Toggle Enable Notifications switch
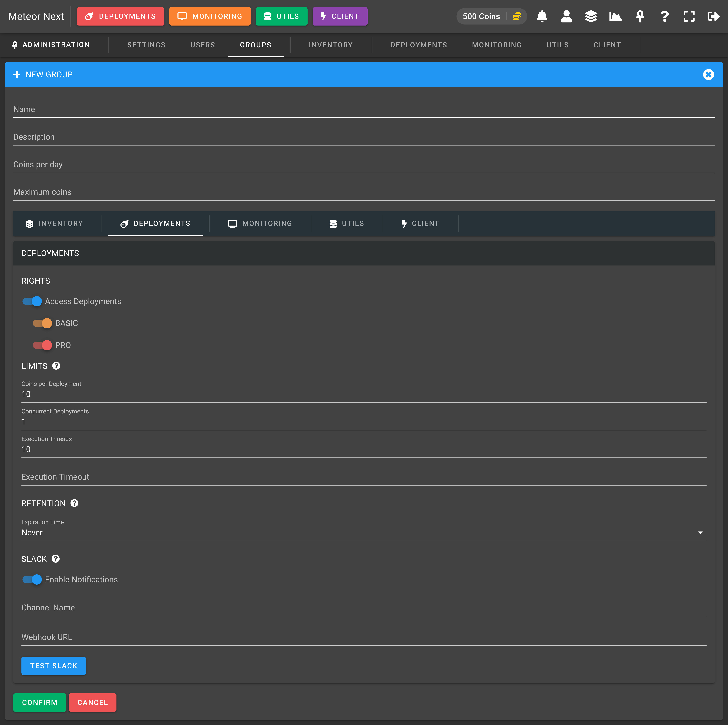 (32, 580)
